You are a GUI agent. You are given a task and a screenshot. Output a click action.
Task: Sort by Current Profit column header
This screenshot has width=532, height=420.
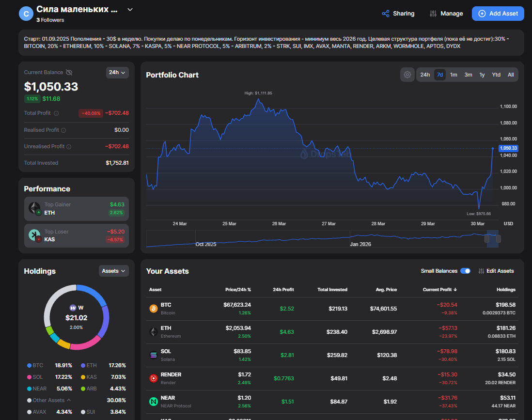[440, 289]
